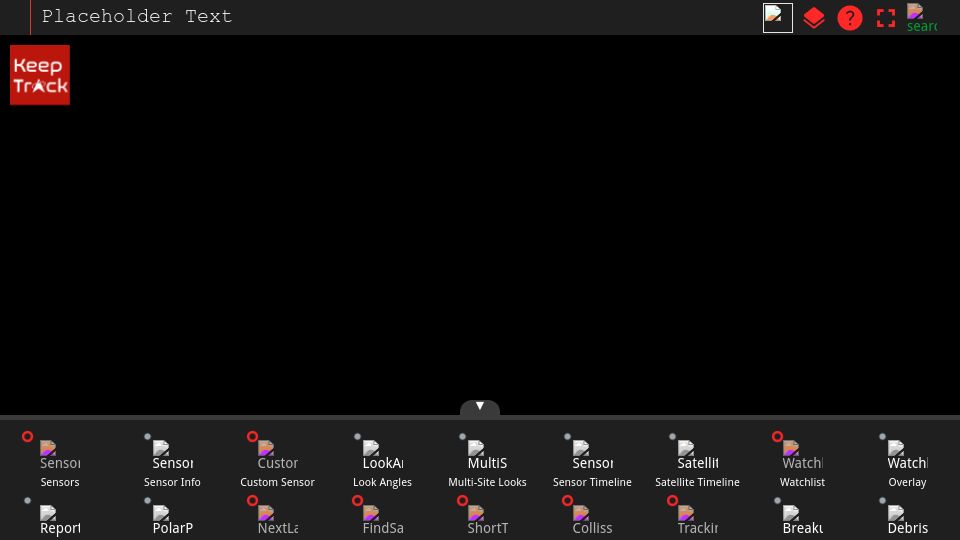The image size is (960, 540).
Task: Open the Trackin bottom menu item
Action: (x=697, y=519)
